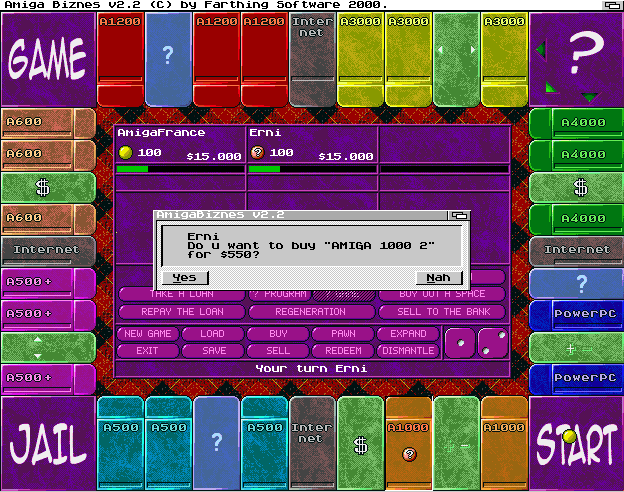Viewport: 624px width, 492px height.
Task: Click the green left-right arrows square
Action: tap(456, 59)
